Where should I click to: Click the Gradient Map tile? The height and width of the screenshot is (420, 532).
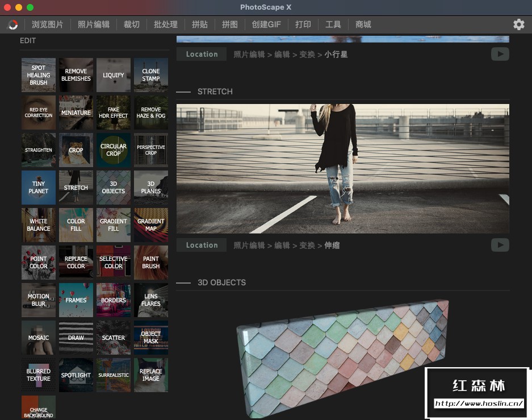tap(151, 225)
